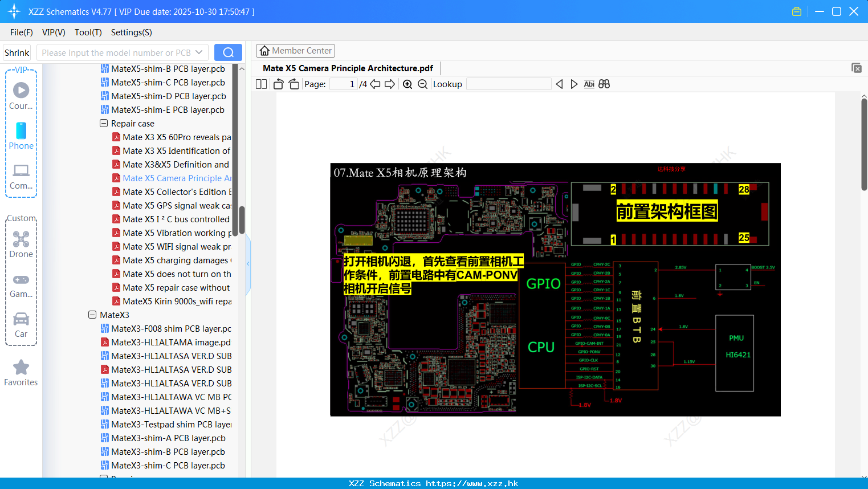Open MateX3-F008 shim PCB layer file

tap(166, 329)
